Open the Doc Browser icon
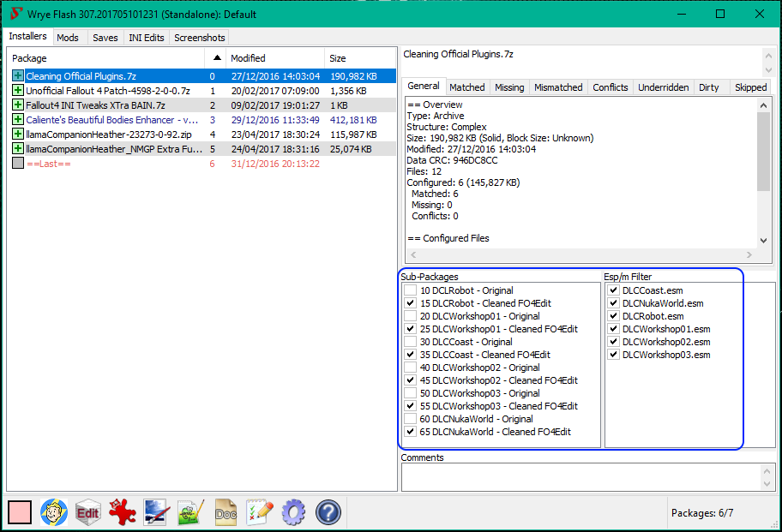Viewport: 782px width, 532px height. pos(226,512)
